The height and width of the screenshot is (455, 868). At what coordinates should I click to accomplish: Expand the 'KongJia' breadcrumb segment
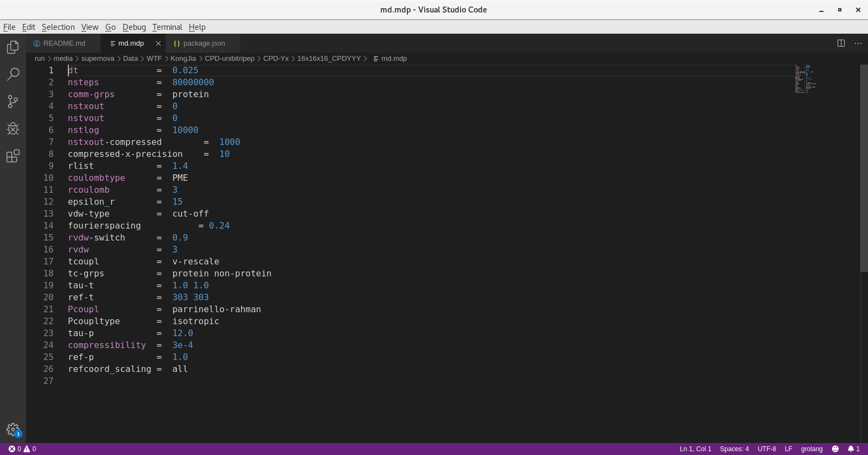pos(183,59)
